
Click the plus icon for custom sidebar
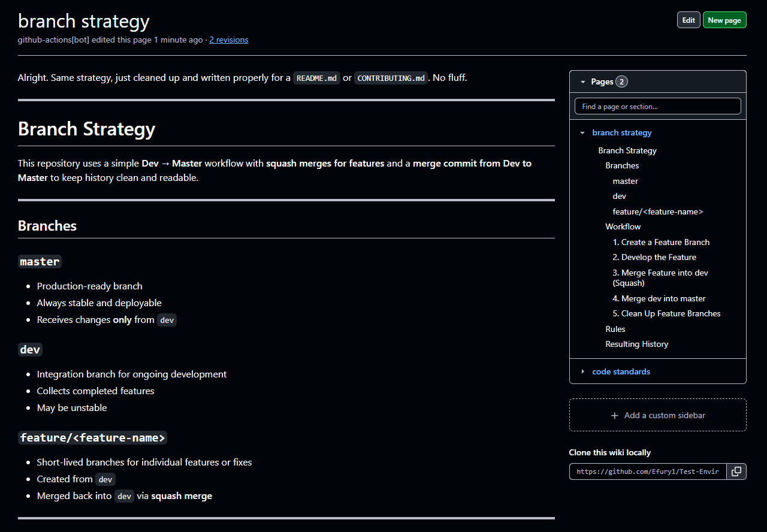[x=614, y=415]
